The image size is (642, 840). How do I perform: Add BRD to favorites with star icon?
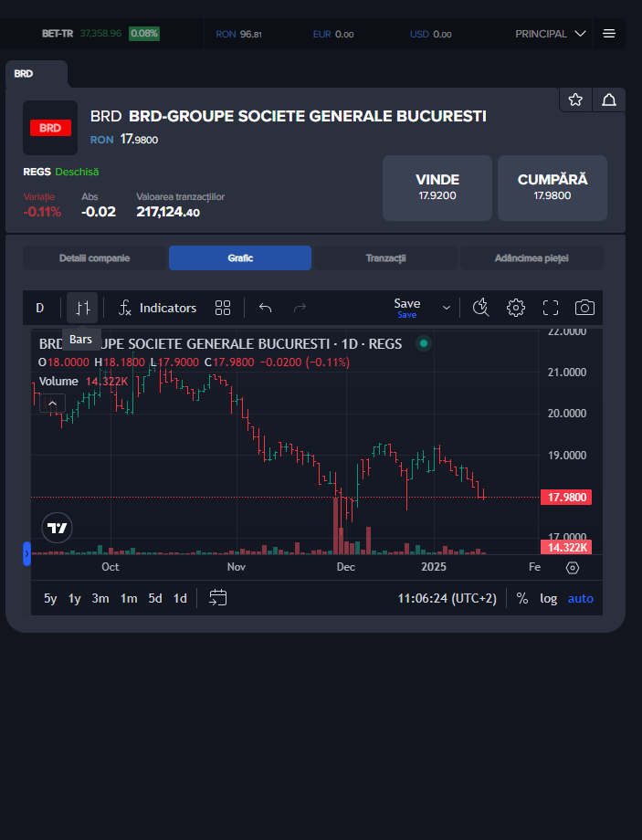[x=575, y=100]
